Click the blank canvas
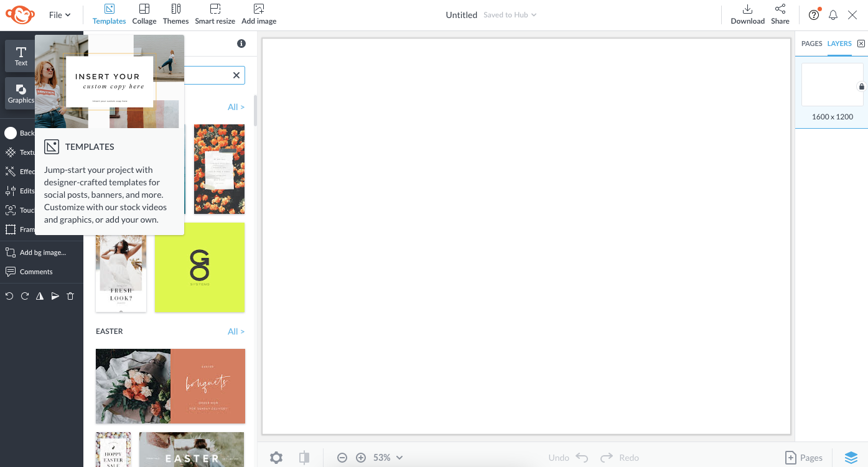Viewport: 868px width, 467px height. [x=526, y=236]
